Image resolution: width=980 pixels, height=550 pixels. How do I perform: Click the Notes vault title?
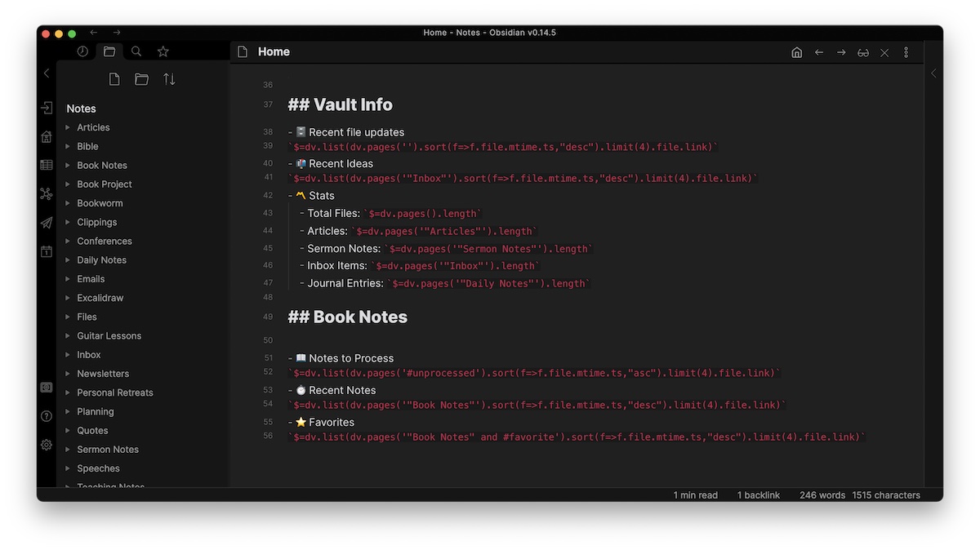pos(81,109)
